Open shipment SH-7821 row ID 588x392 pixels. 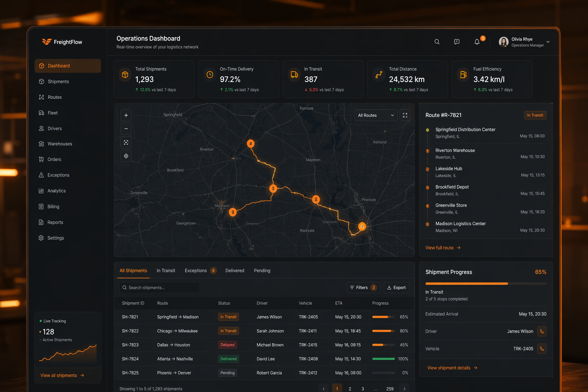point(130,317)
